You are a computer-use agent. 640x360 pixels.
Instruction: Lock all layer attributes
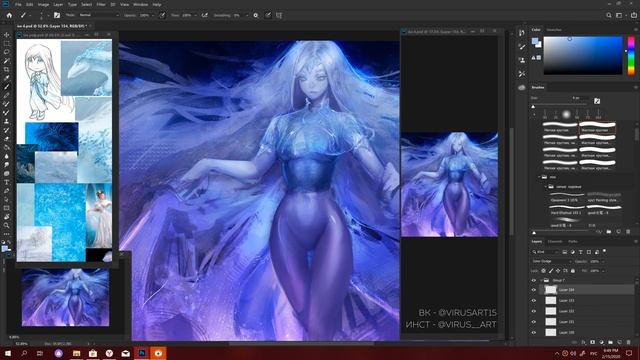573,271
